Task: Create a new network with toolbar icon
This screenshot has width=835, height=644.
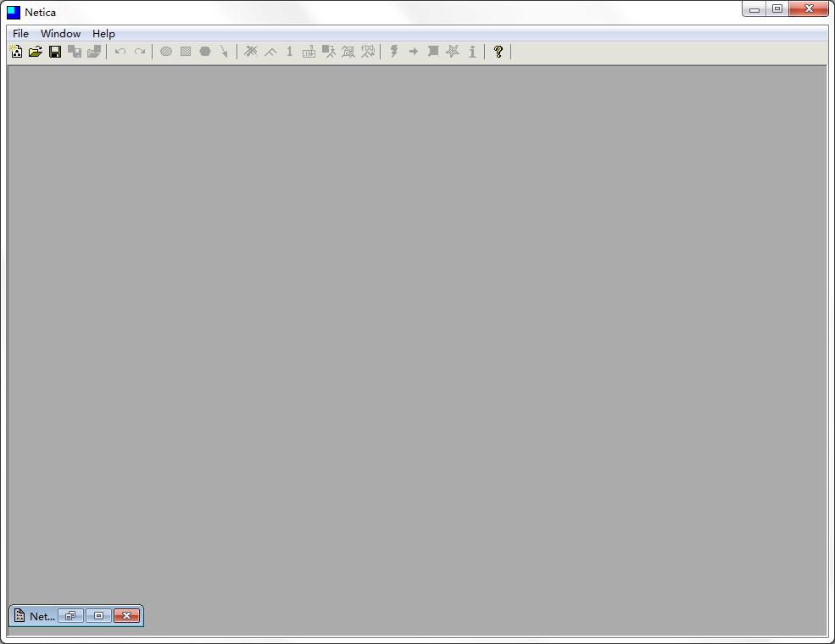Action: point(16,52)
